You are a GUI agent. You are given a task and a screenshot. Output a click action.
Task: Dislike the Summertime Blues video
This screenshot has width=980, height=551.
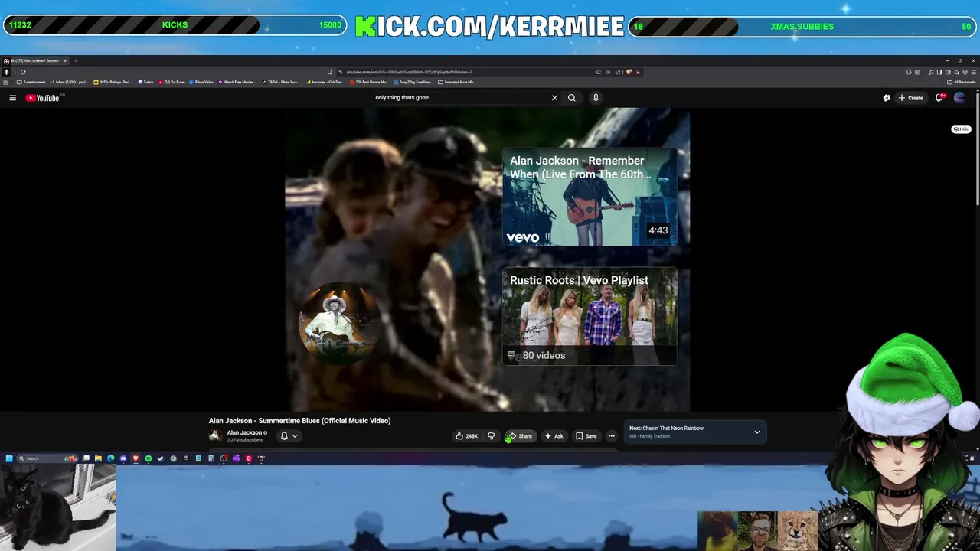pyautogui.click(x=492, y=436)
